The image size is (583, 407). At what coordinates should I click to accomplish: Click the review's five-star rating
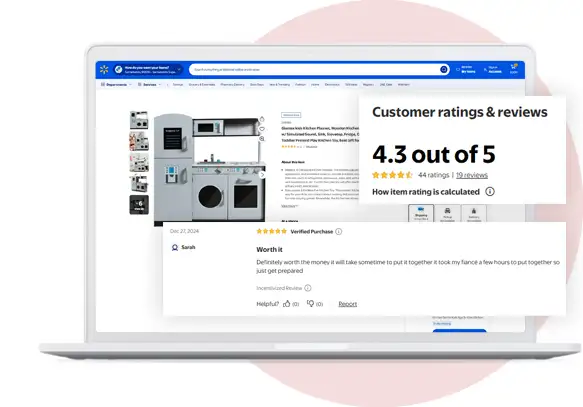tap(271, 231)
